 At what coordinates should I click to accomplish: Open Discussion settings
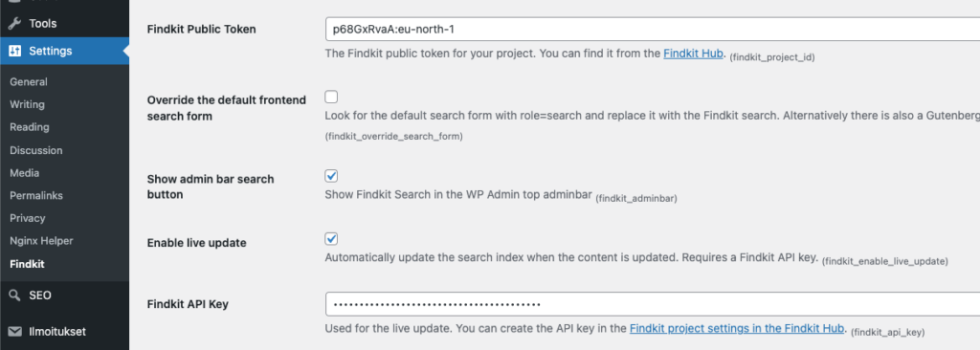pyautogui.click(x=36, y=150)
